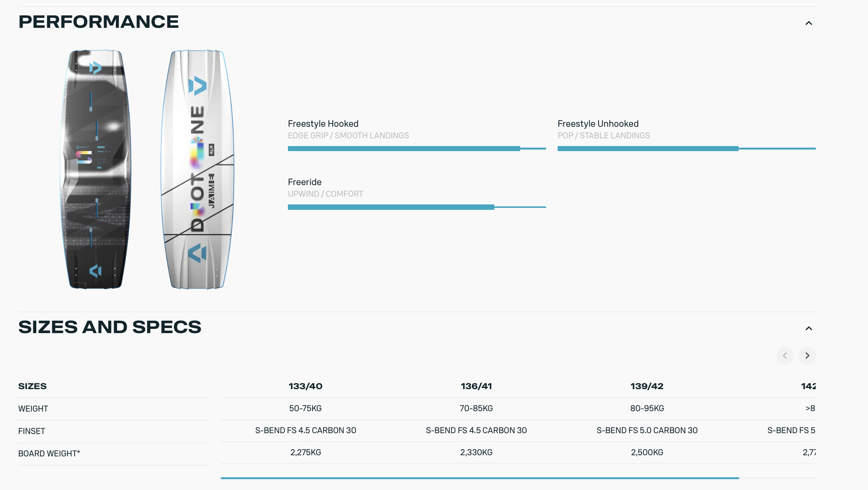Click 133/40 finset S-BEND FS 4.5 cell
Image resolution: width=868 pixels, height=490 pixels.
305,430
